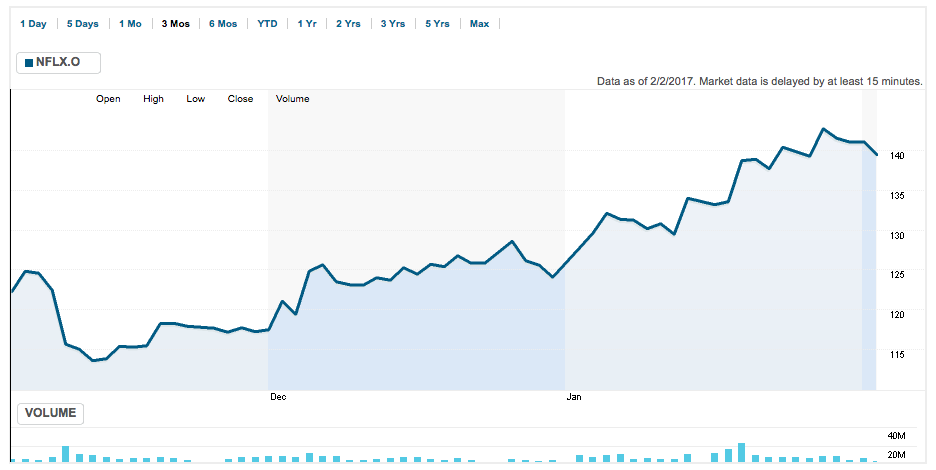Click the Open column label
936x470 pixels.
[x=108, y=99]
